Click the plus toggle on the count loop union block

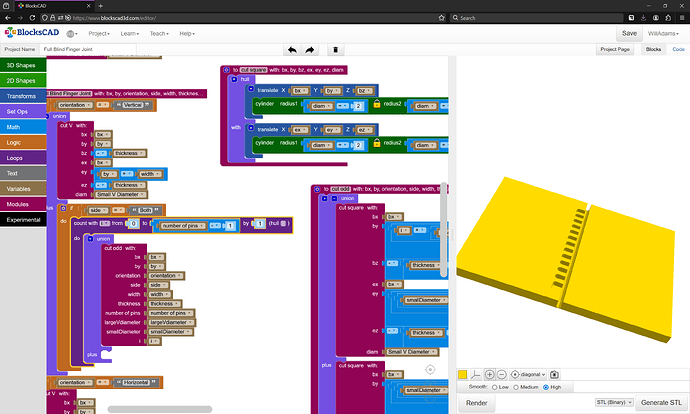90,238
